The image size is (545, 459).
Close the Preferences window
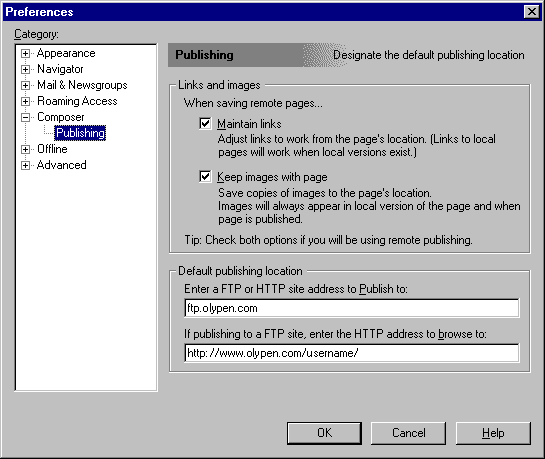tap(532, 12)
